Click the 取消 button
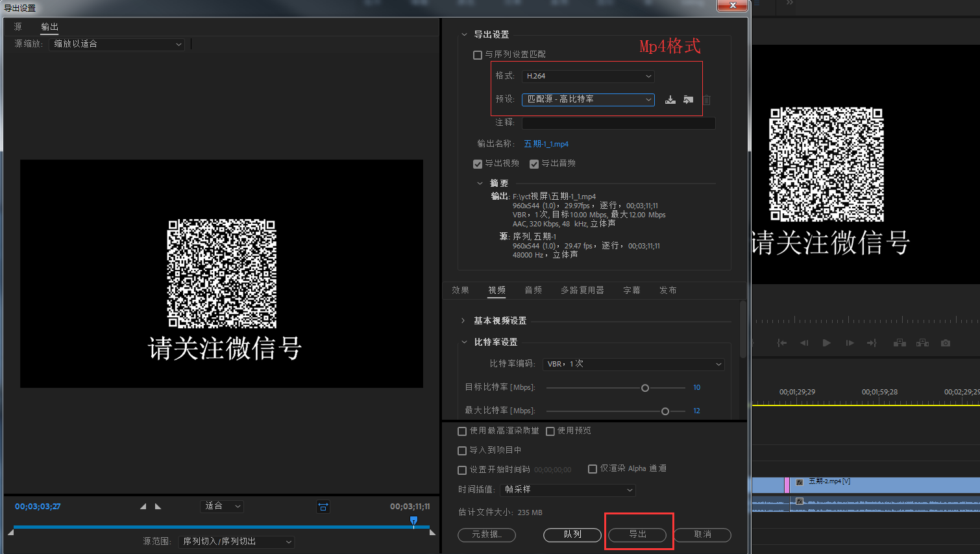 tap(702, 535)
